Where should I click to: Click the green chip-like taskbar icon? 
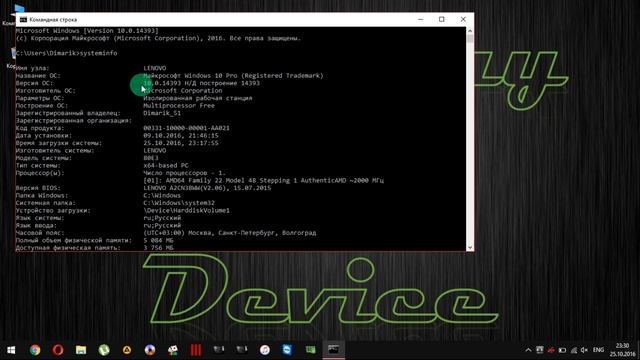click(x=311, y=350)
